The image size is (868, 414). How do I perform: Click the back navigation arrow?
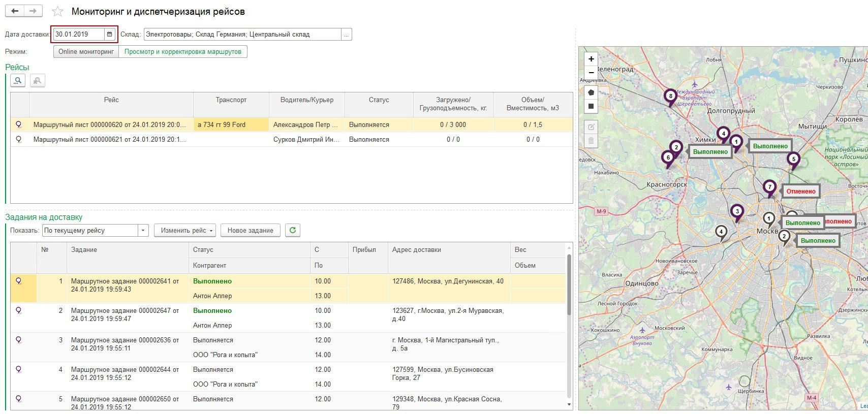pyautogui.click(x=15, y=11)
